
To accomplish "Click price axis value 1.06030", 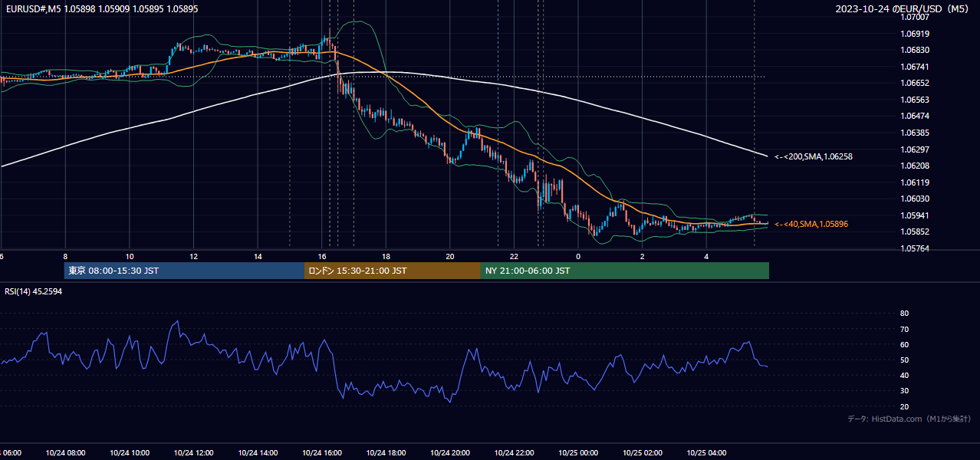I will click(x=916, y=199).
